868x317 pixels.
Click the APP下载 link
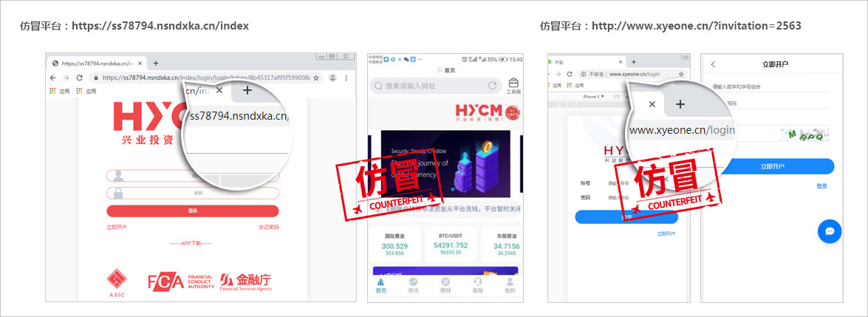pyautogui.click(x=191, y=243)
